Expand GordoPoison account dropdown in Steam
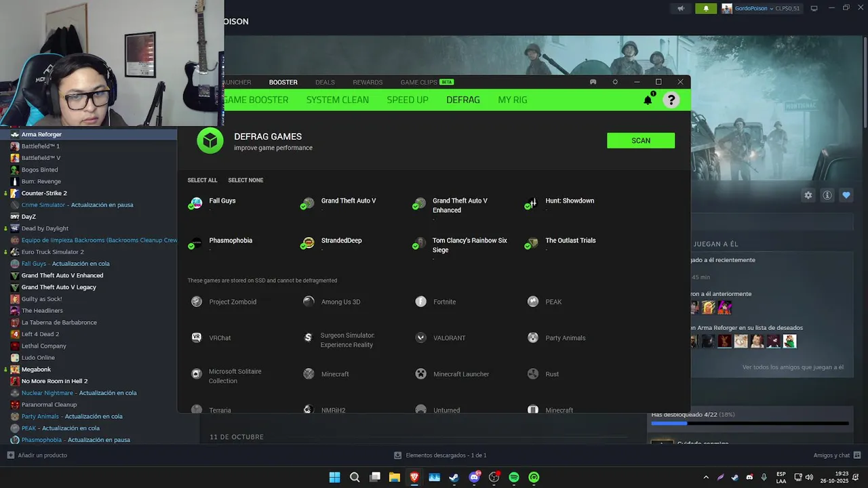Screen dimensions: 868x488 click(x=771, y=9)
